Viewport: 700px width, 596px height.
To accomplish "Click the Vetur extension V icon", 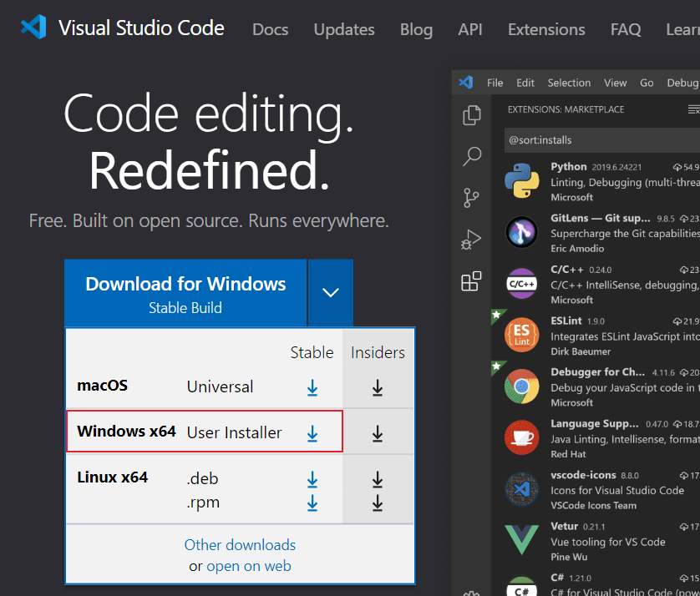I will 521,540.
